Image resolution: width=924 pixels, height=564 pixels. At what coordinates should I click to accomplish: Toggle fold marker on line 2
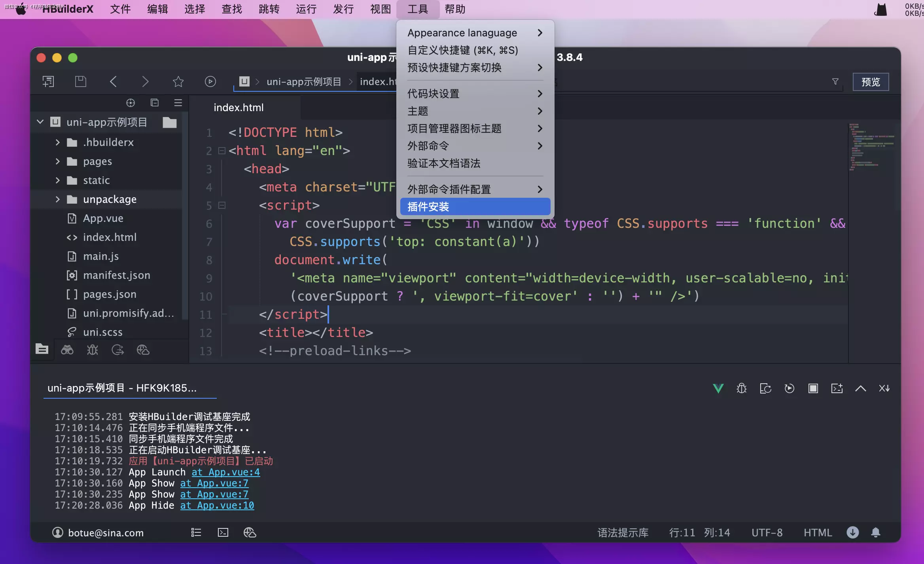[222, 151]
